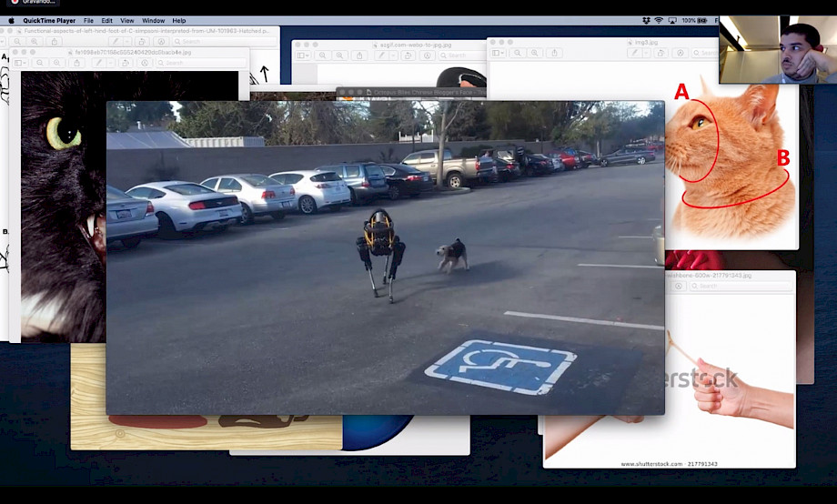Open sidebar view dropdown in fe1098eb window
This screenshot has width=837, height=504.
pos(20,63)
